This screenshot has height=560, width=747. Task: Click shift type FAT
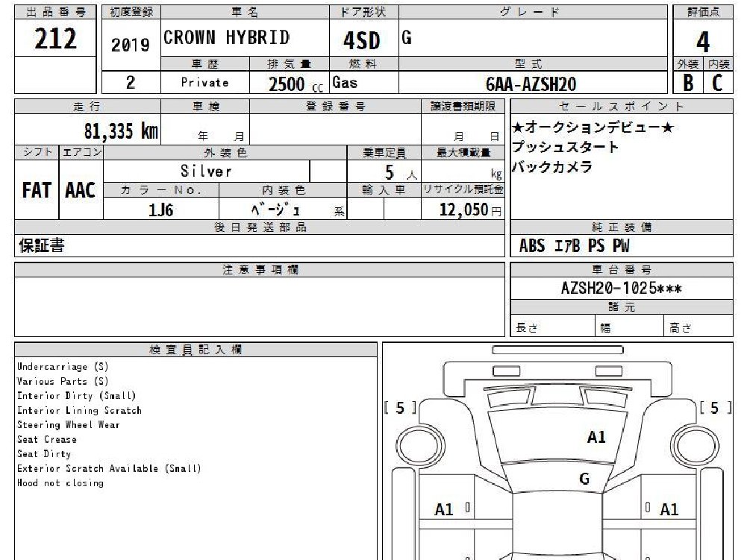(37, 190)
